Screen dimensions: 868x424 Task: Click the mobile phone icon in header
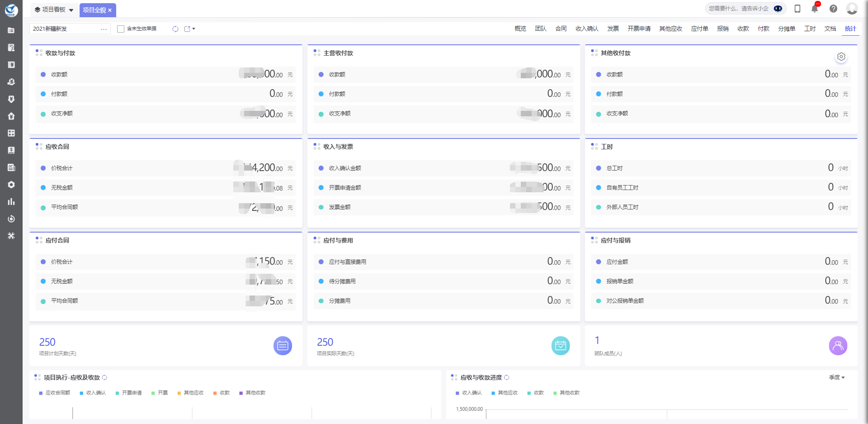click(x=797, y=9)
